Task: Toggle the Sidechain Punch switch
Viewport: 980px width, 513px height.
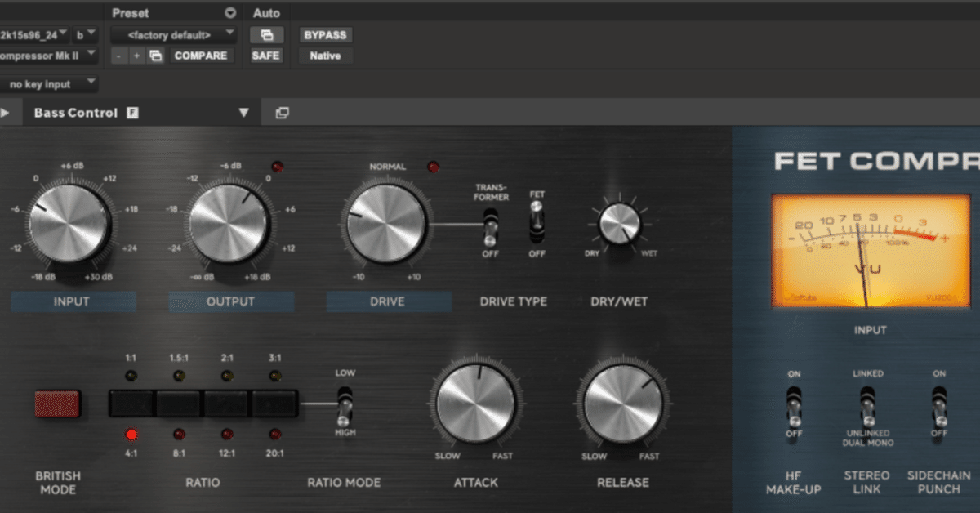Action: coord(939,405)
